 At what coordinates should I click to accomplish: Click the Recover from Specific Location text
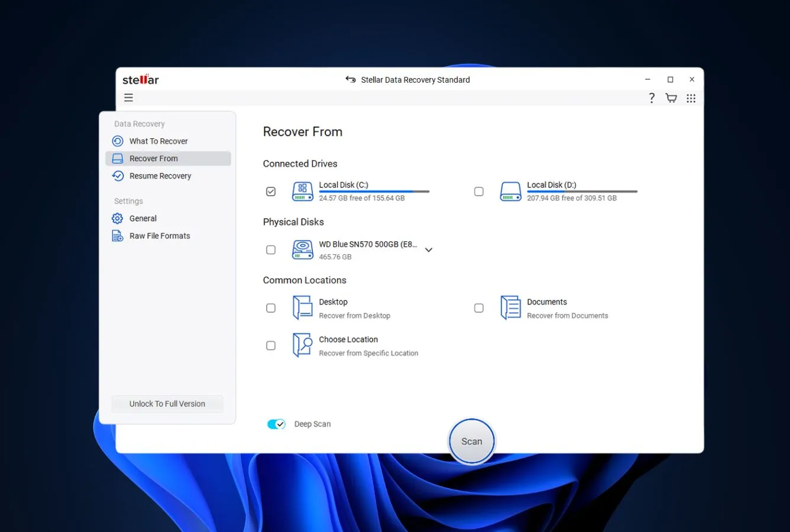pyautogui.click(x=368, y=353)
